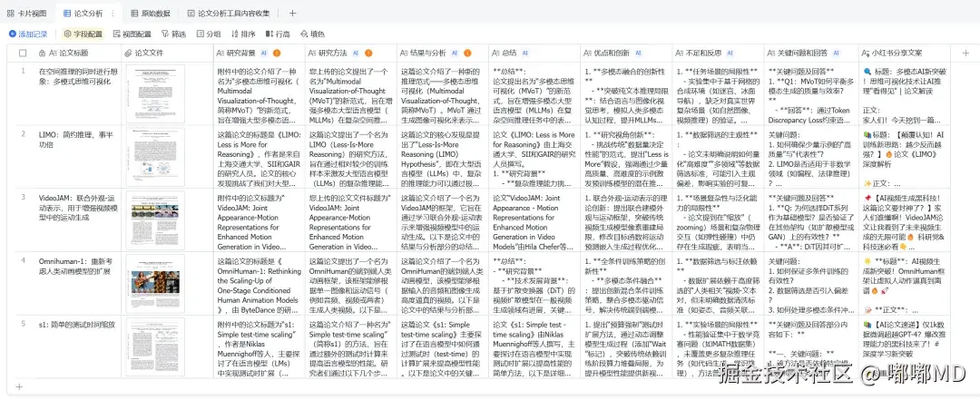Click the 研究方法 cell in the LIMO row
The height and width of the screenshot is (400, 980).
pos(350,157)
